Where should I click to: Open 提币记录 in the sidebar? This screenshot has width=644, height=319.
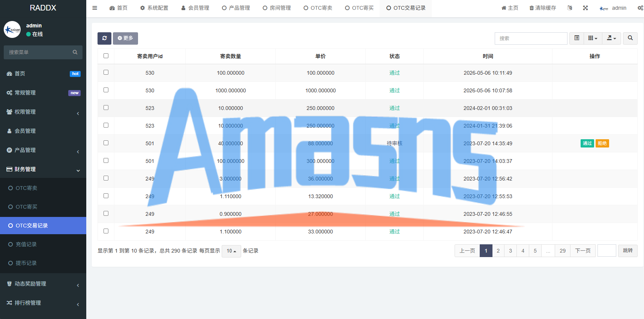[43, 263]
